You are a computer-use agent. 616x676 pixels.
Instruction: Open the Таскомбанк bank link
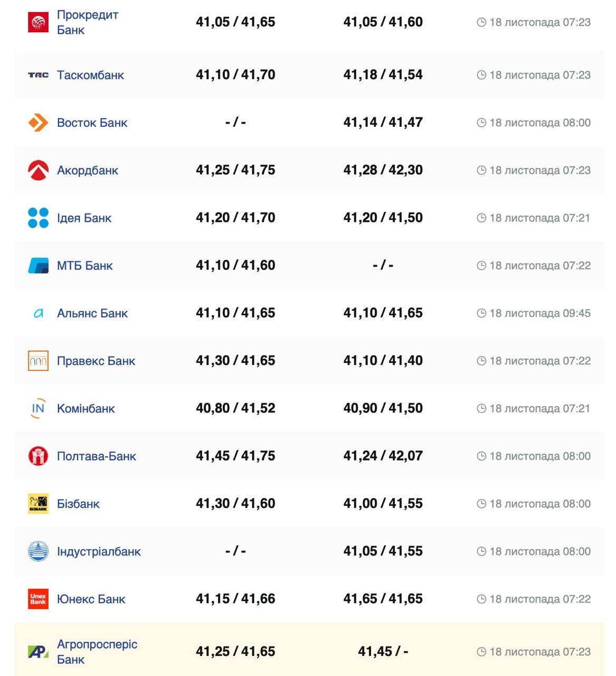pos(90,75)
